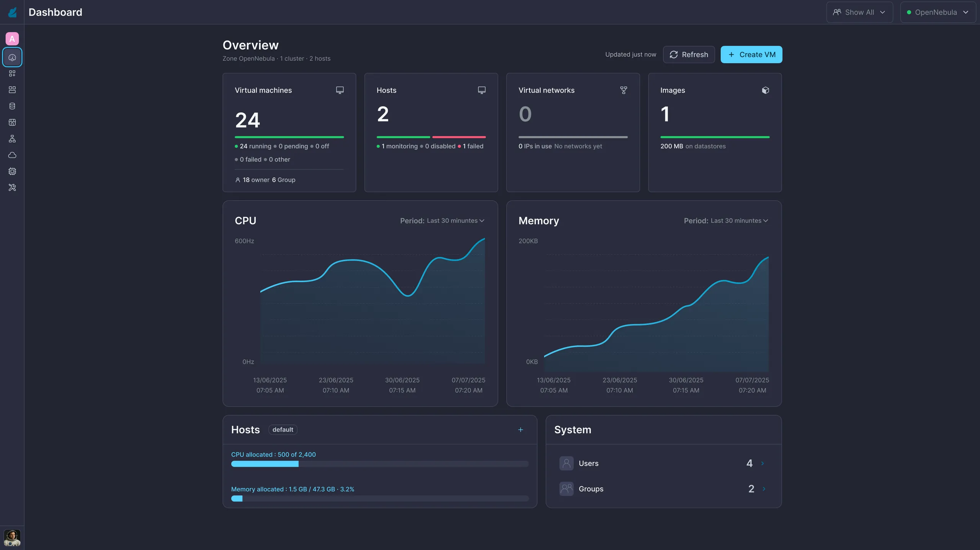Open the chip infrastructure icon in sidebar

[x=12, y=171]
